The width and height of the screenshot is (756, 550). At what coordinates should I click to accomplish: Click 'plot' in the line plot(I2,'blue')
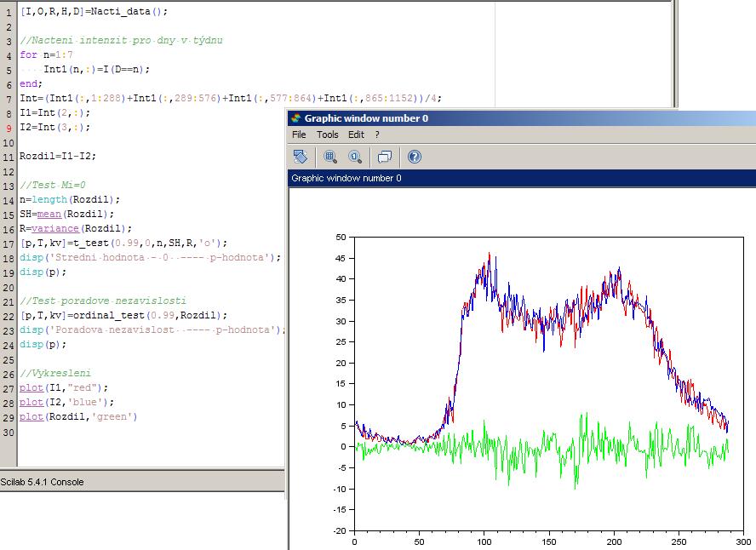(x=31, y=402)
